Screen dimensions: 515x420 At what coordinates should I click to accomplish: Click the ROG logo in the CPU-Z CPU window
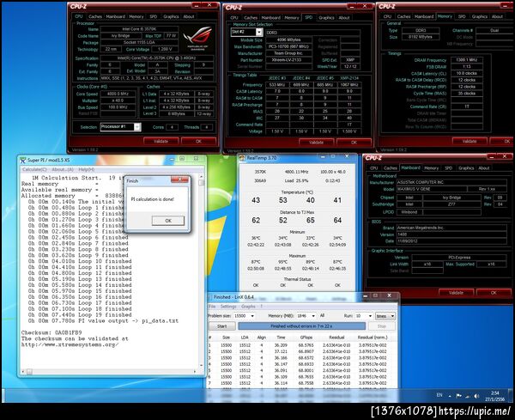pyautogui.click(x=197, y=37)
